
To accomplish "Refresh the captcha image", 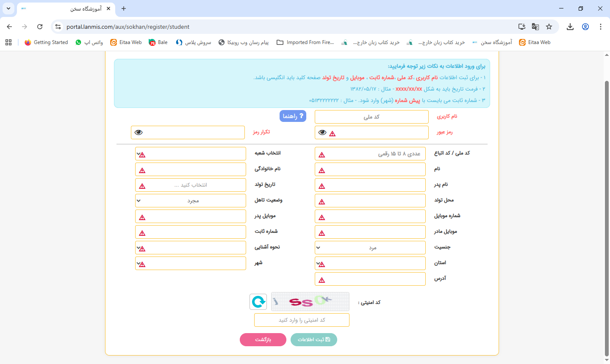I will point(258,301).
